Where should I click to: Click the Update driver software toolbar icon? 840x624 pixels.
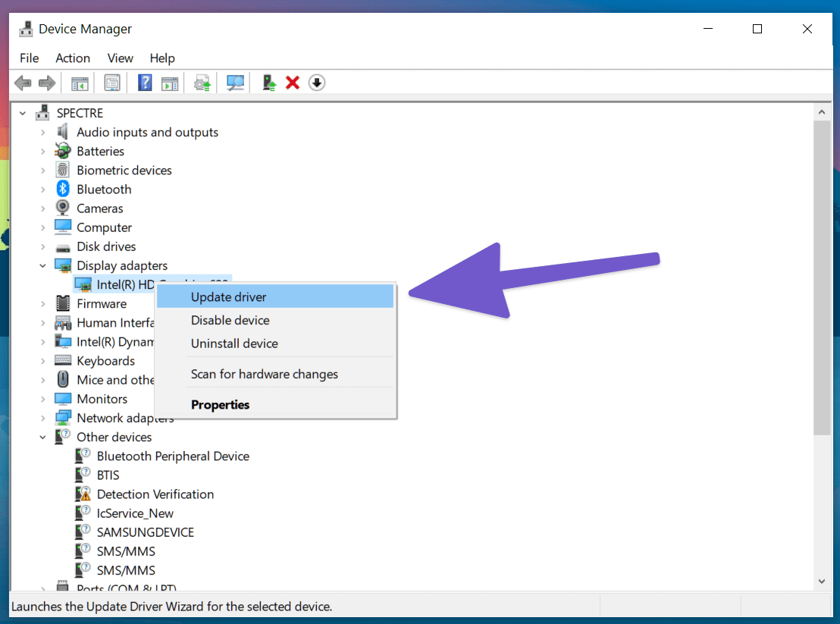[x=202, y=83]
